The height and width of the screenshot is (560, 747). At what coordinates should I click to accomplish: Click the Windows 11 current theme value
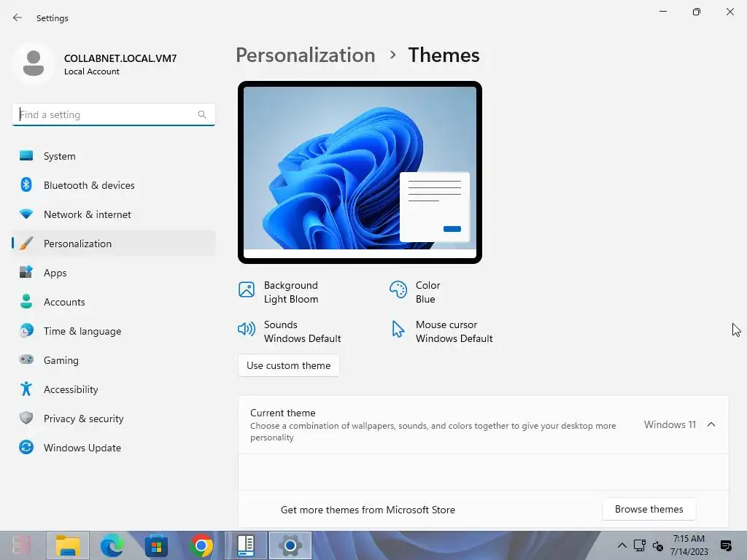[670, 424]
